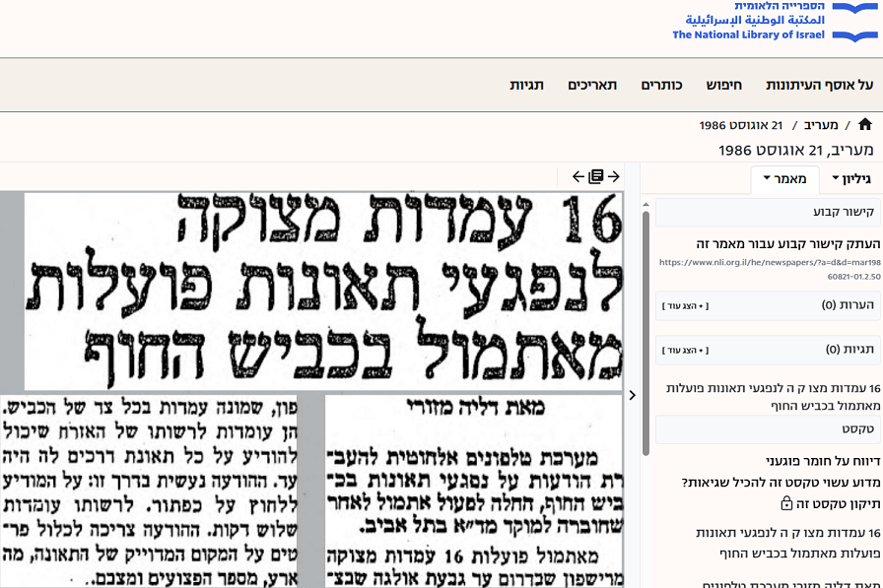Open the חיפוש navigation item
The image size is (883, 588).
point(723,86)
